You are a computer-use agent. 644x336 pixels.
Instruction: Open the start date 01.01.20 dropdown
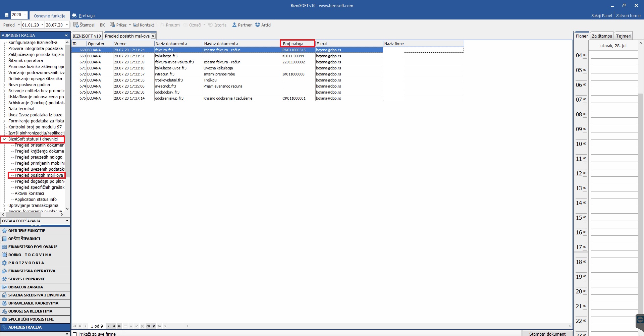(x=42, y=25)
